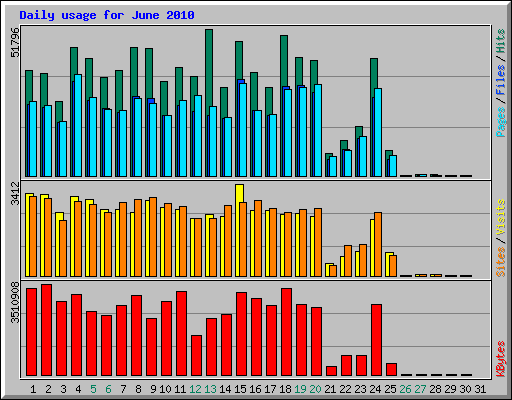
Task: Click the green day label 26
Action: click(405, 389)
